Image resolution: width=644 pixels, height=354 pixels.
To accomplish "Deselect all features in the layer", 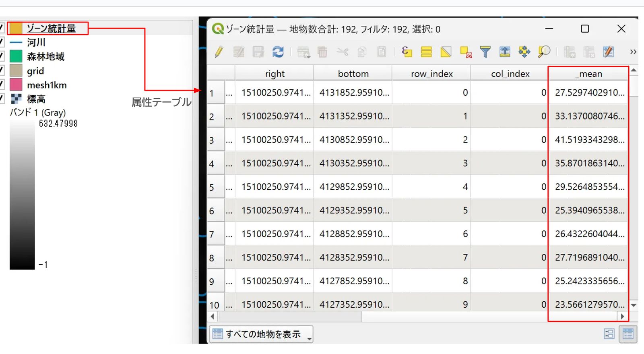I will pyautogui.click(x=466, y=52).
